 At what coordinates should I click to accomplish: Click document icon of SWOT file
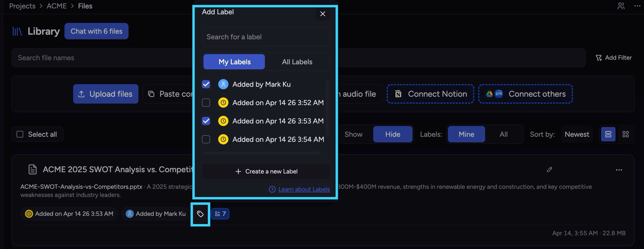tap(32, 170)
